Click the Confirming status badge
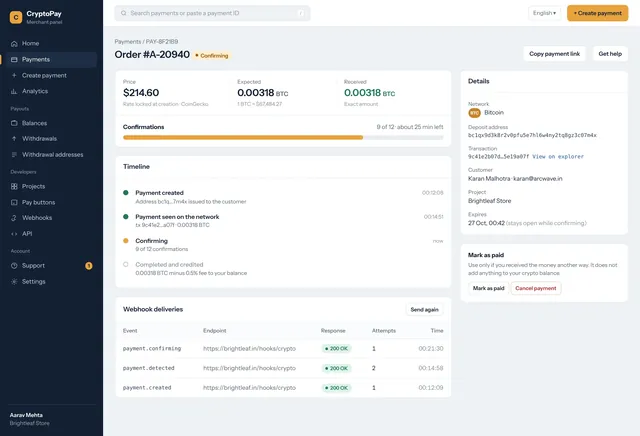This screenshot has width=640, height=436. (x=212, y=56)
